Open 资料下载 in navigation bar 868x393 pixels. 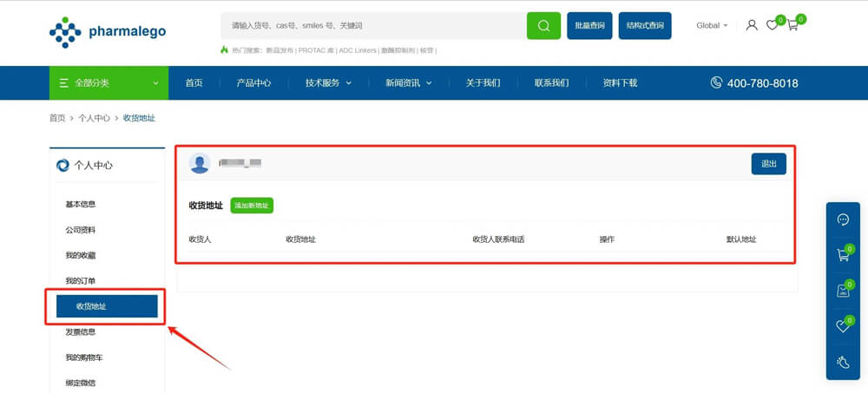620,83
